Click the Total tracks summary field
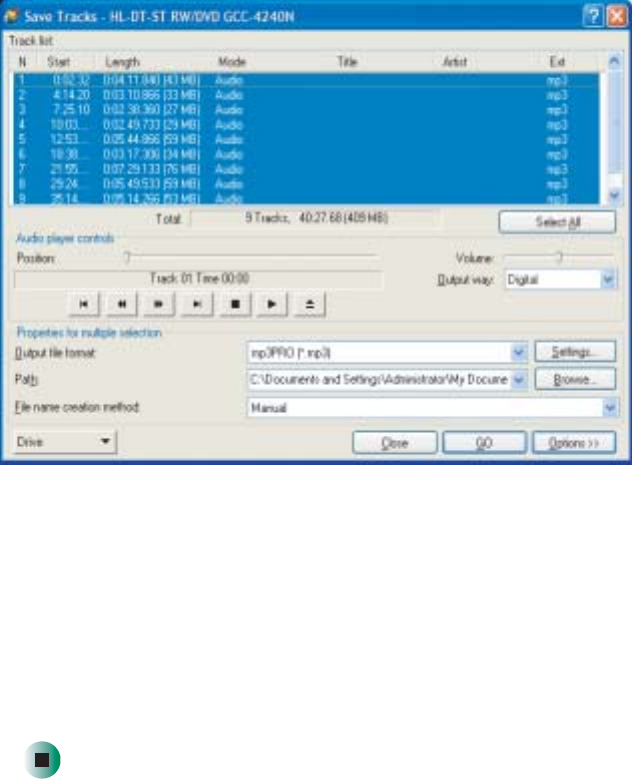Image resolution: width=632 pixels, height=779 pixels. coord(315,218)
